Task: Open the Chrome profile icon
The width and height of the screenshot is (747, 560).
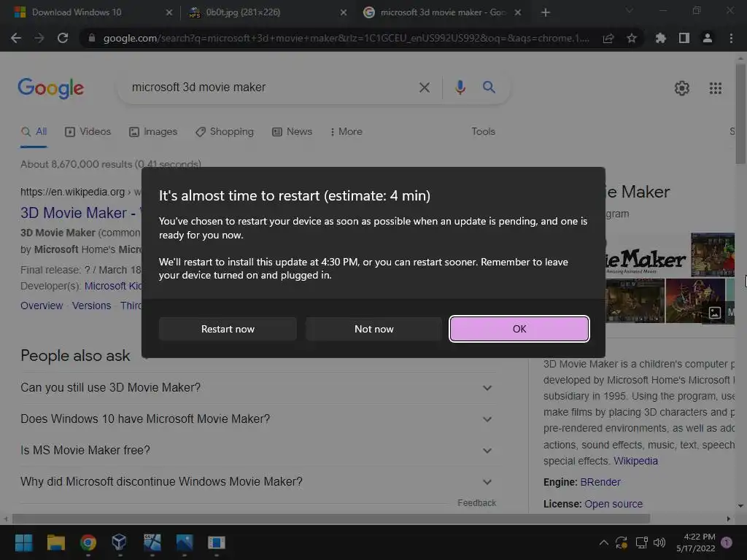Action: (708, 38)
